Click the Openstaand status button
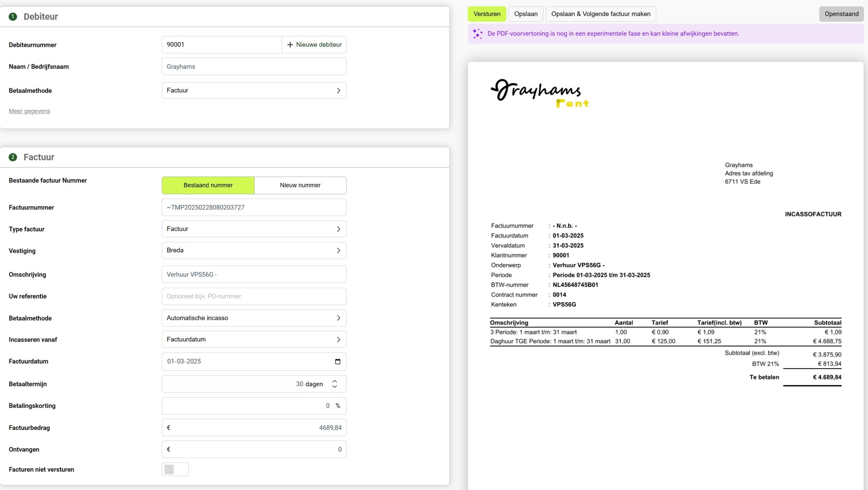The image size is (868, 490). coord(841,14)
